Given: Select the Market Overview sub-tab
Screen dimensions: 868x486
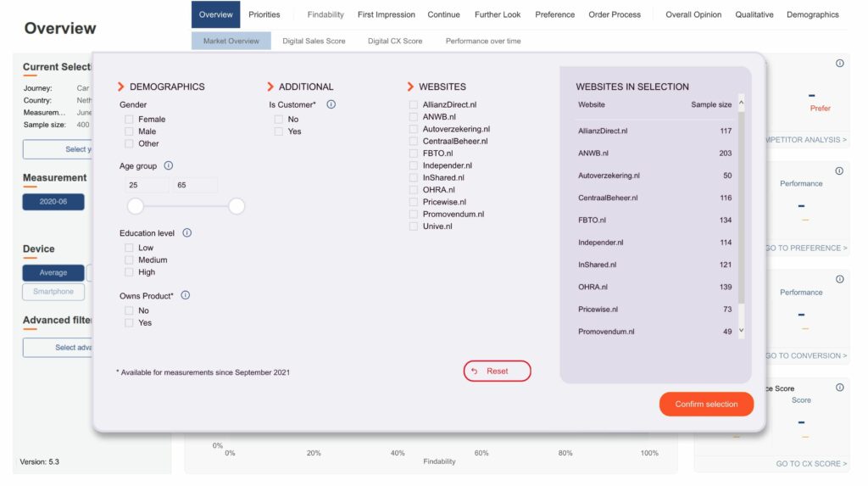Looking at the screenshot, I should [231, 41].
